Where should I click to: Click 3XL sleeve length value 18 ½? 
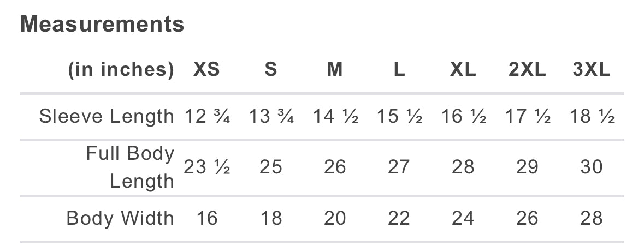pyautogui.click(x=592, y=117)
